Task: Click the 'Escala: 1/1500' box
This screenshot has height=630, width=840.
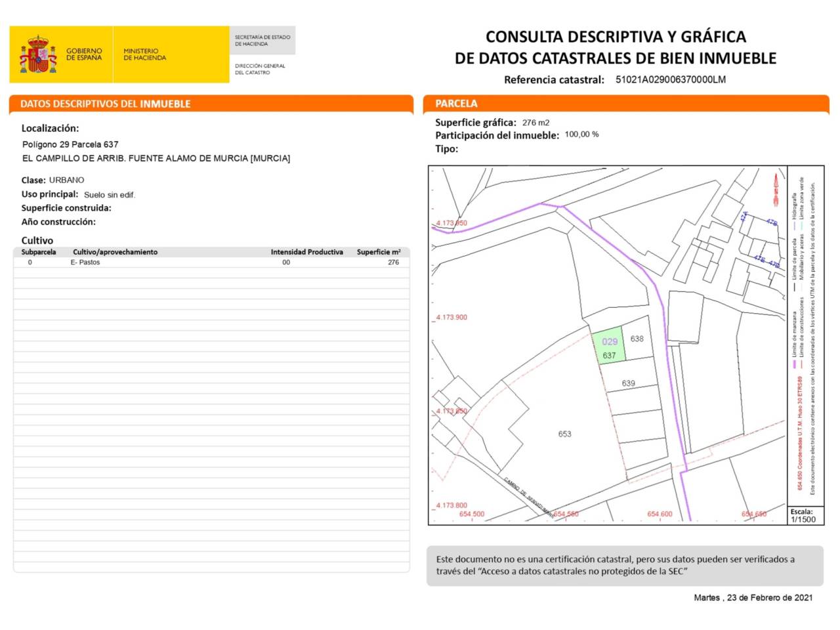Action: 805,515
